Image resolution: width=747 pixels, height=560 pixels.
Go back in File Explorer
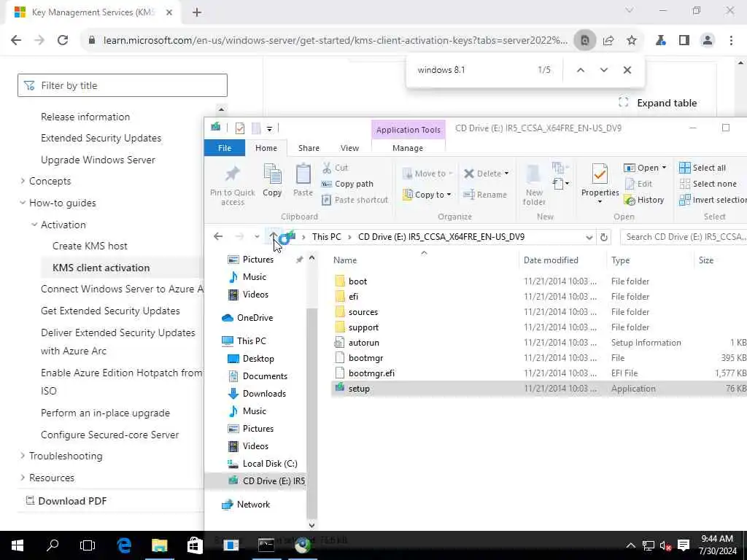[x=218, y=237]
